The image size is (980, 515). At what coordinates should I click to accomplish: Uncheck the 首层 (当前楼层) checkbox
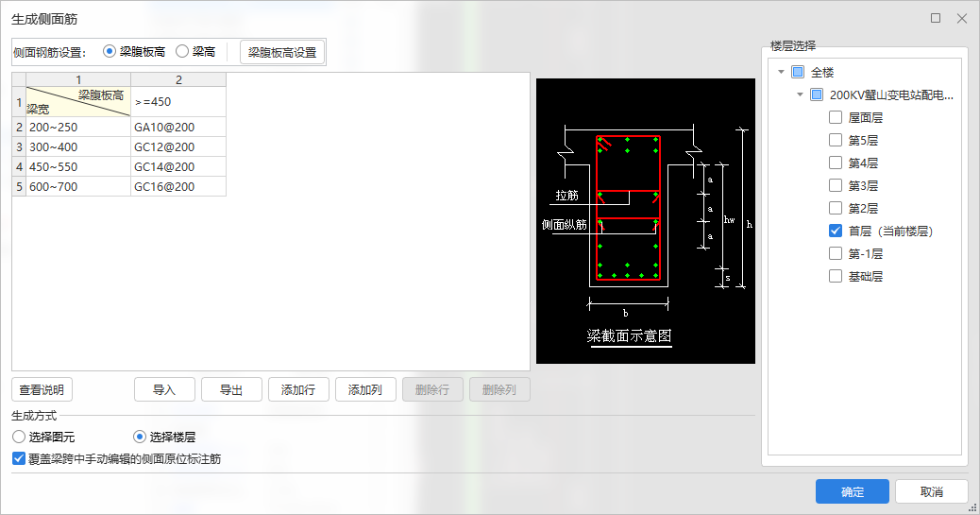click(835, 231)
